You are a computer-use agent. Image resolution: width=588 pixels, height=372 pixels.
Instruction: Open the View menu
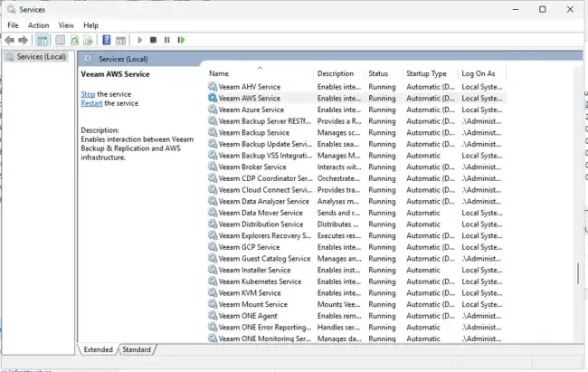click(x=66, y=25)
